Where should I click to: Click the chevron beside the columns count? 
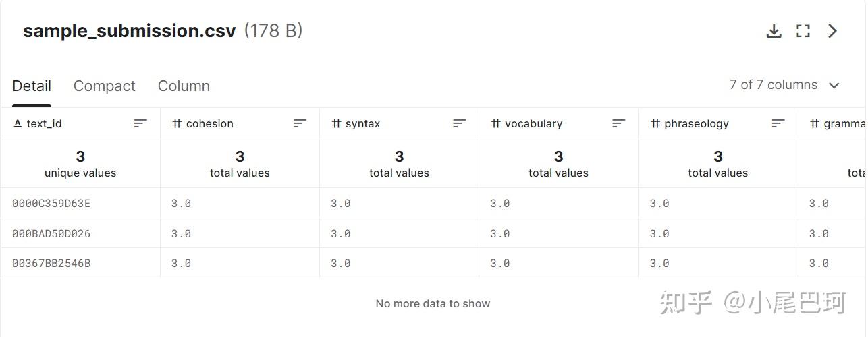pos(834,86)
